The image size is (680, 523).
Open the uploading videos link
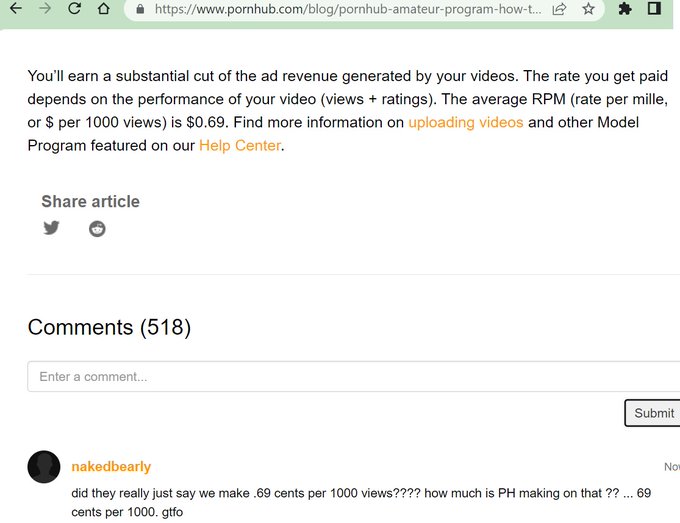466,122
